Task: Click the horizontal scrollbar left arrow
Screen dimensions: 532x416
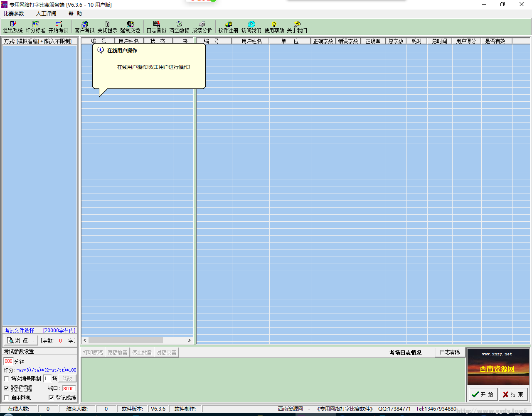Action: (x=85, y=340)
